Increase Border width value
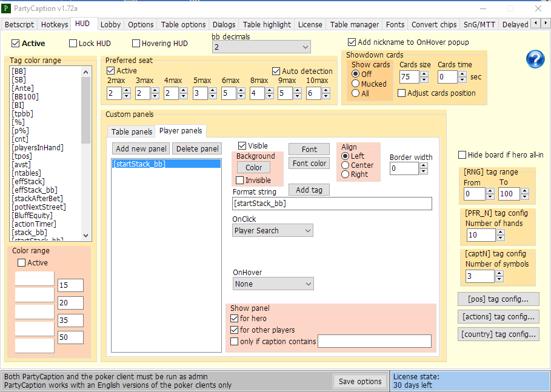 click(424, 165)
